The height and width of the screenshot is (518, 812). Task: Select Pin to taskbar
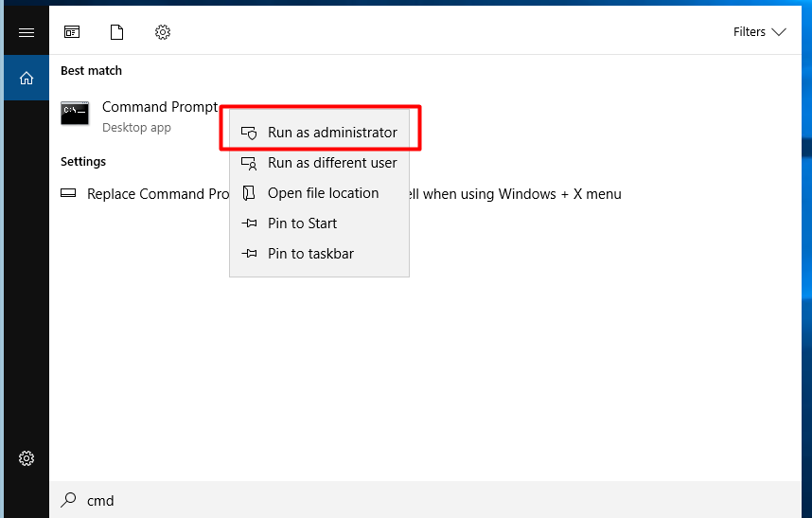[310, 254]
